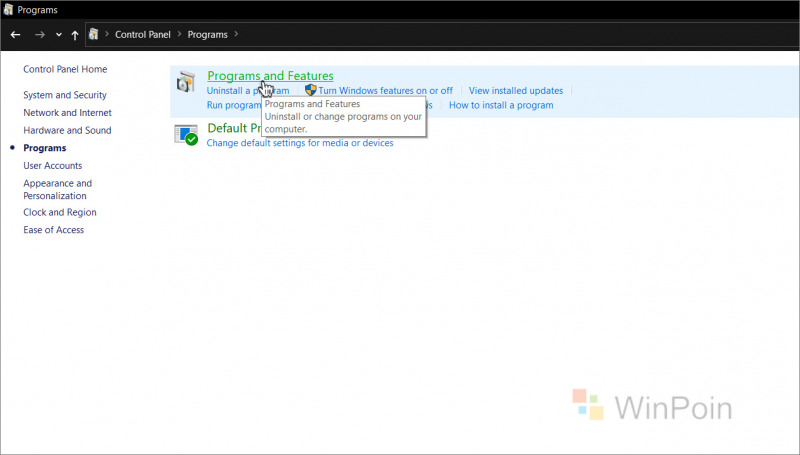
Task: Open Hardware and Sound category
Action: click(67, 130)
